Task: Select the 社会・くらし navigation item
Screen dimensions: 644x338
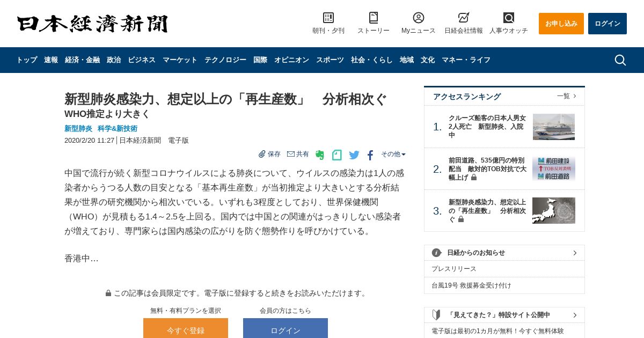Action: pyautogui.click(x=372, y=60)
